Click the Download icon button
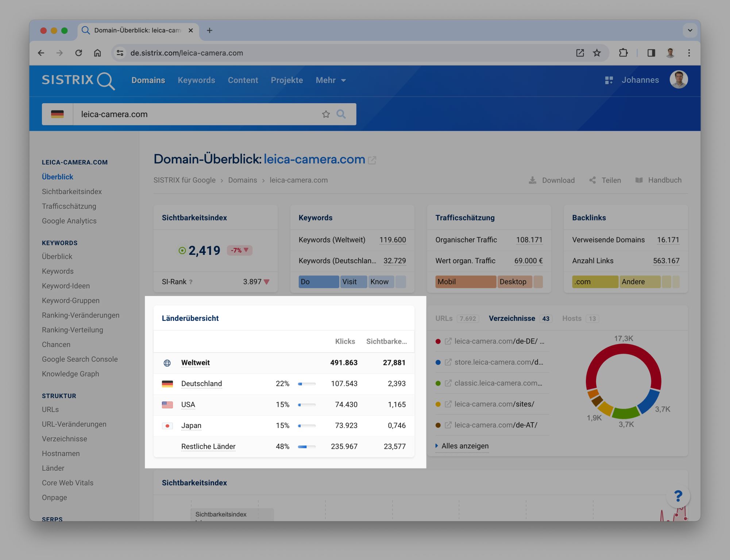The image size is (730, 560). (533, 180)
